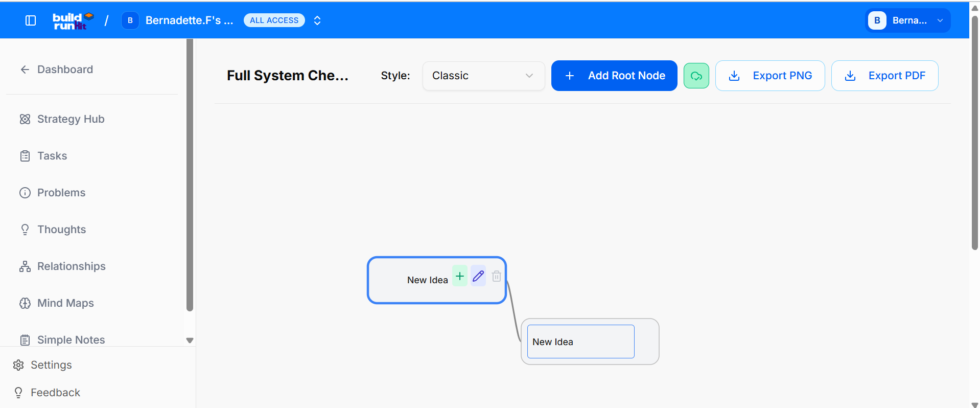Click the New Idea text input field
Image resolution: width=980 pixels, height=408 pixels.
point(581,342)
